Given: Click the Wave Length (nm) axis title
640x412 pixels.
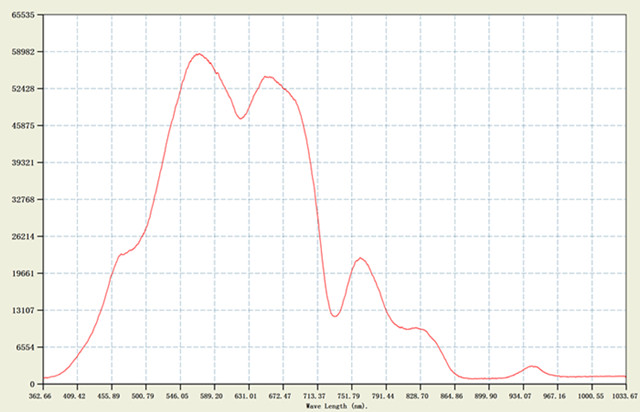Looking at the screenshot, I should click(337, 406).
